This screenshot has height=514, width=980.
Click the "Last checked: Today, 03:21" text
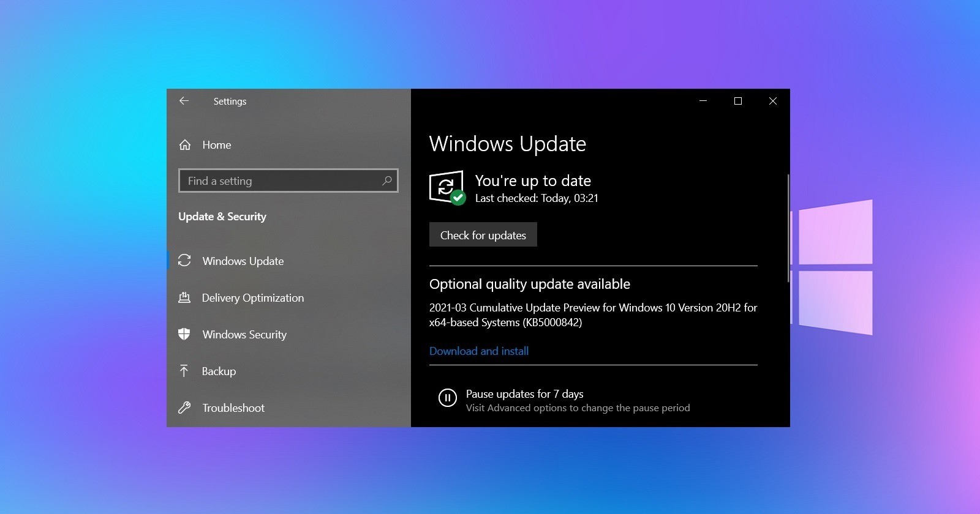click(x=537, y=198)
